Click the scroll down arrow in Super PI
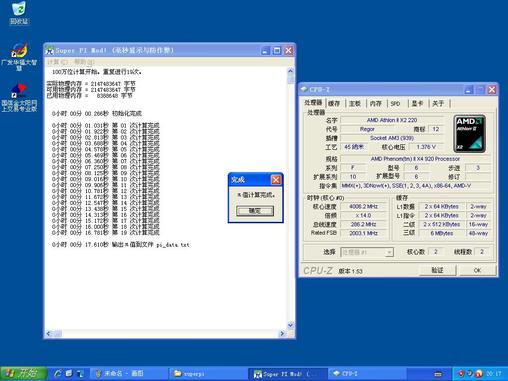Screen dimensions: 508x381 click(290, 325)
